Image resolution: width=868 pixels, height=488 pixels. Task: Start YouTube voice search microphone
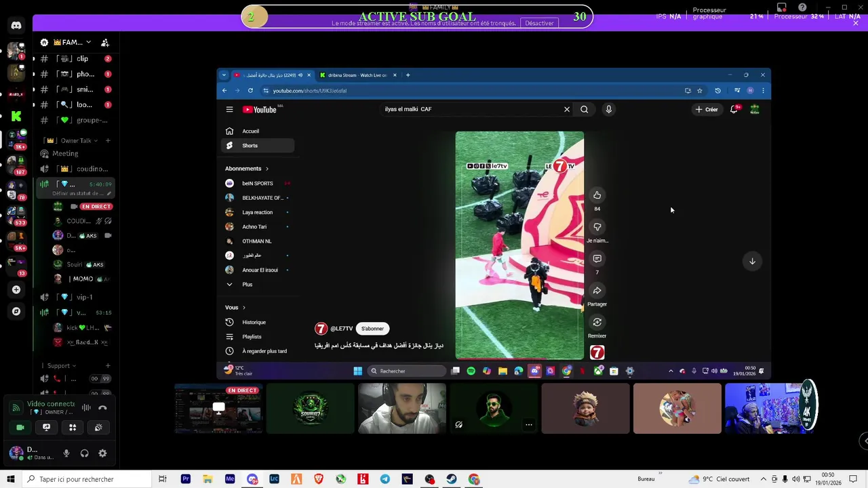pyautogui.click(x=608, y=109)
